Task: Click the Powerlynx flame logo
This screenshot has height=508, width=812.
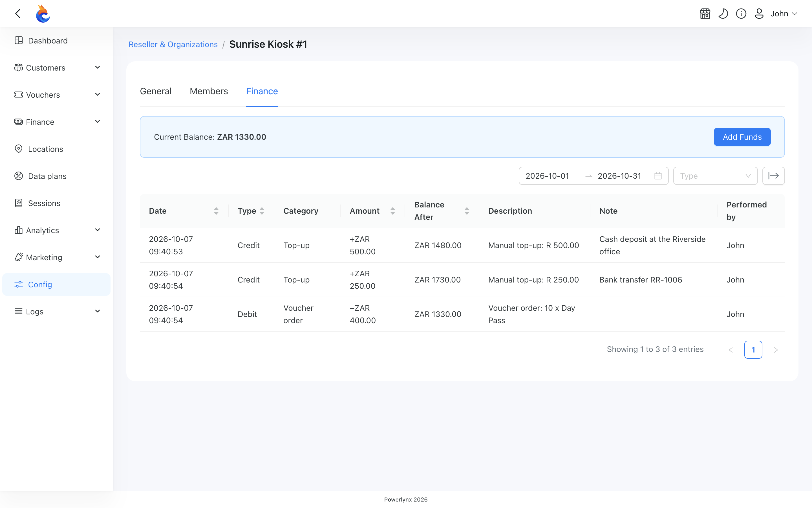Action: click(x=43, y=14)
